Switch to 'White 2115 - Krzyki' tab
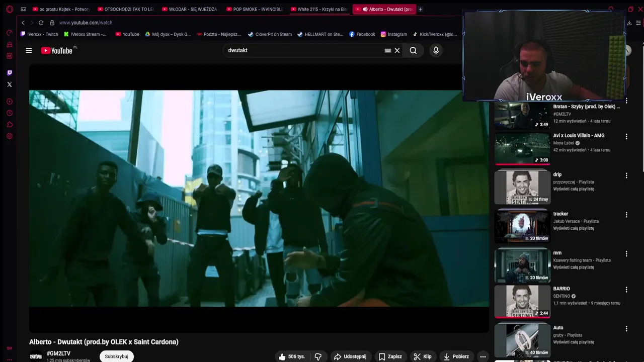Viewport: 644px width, 362px height. 319,9
